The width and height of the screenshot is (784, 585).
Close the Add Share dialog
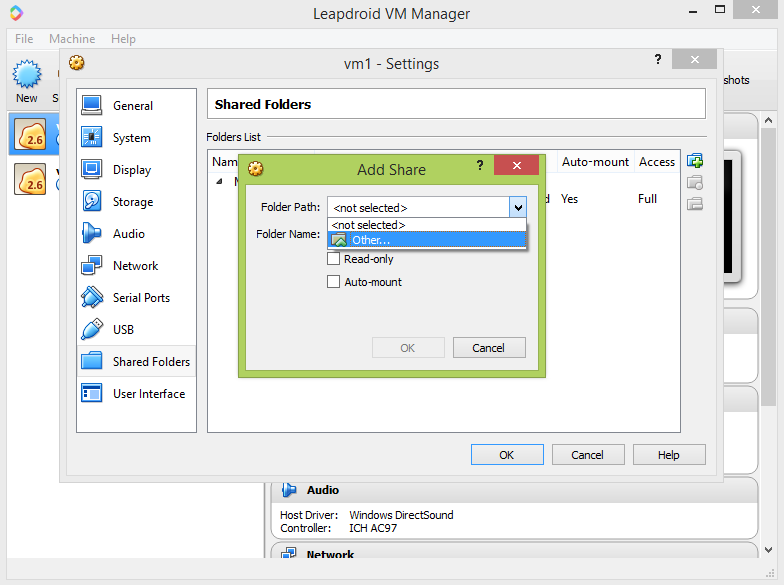[x=516, y=165]
